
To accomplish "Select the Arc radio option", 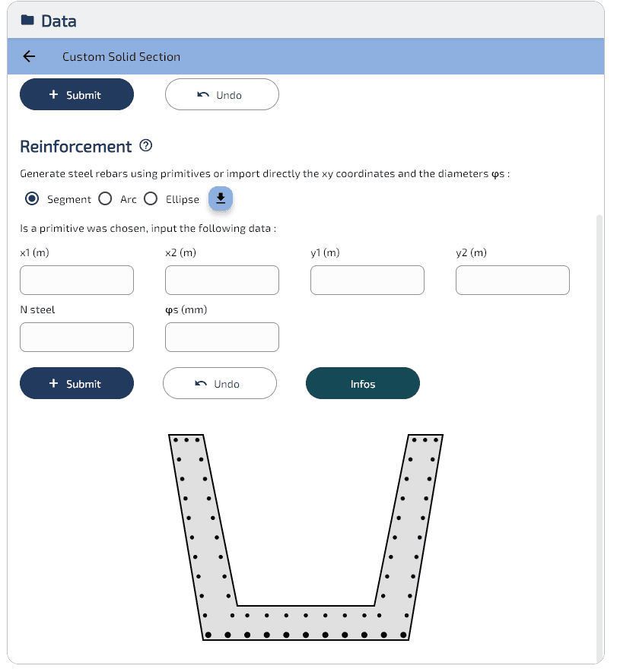I will tap(106, 199).
